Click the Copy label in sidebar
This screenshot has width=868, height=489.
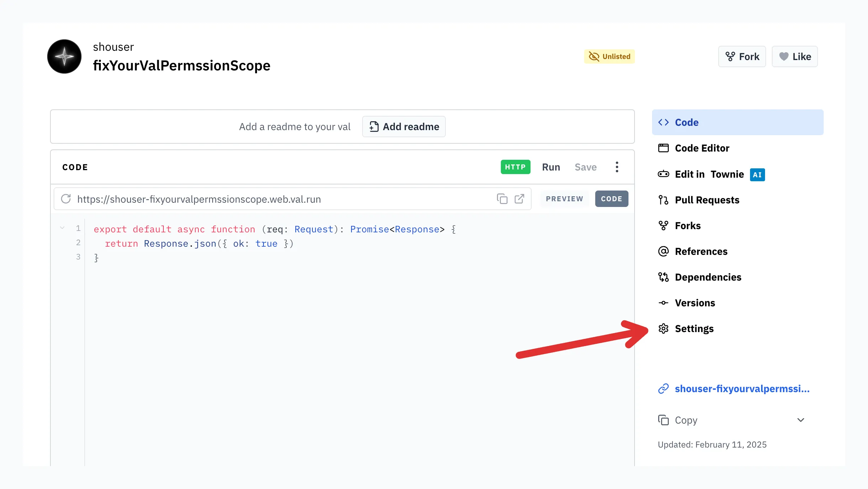(686, 420)
